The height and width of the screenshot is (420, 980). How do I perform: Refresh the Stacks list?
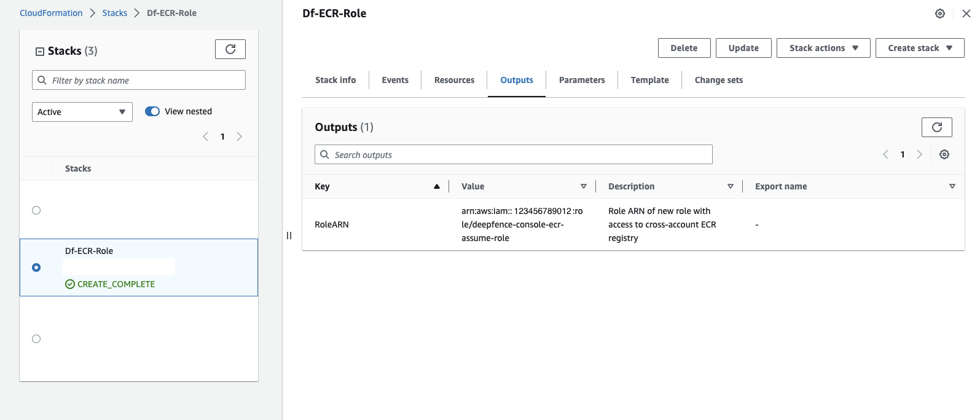click(x=230, y=49)
